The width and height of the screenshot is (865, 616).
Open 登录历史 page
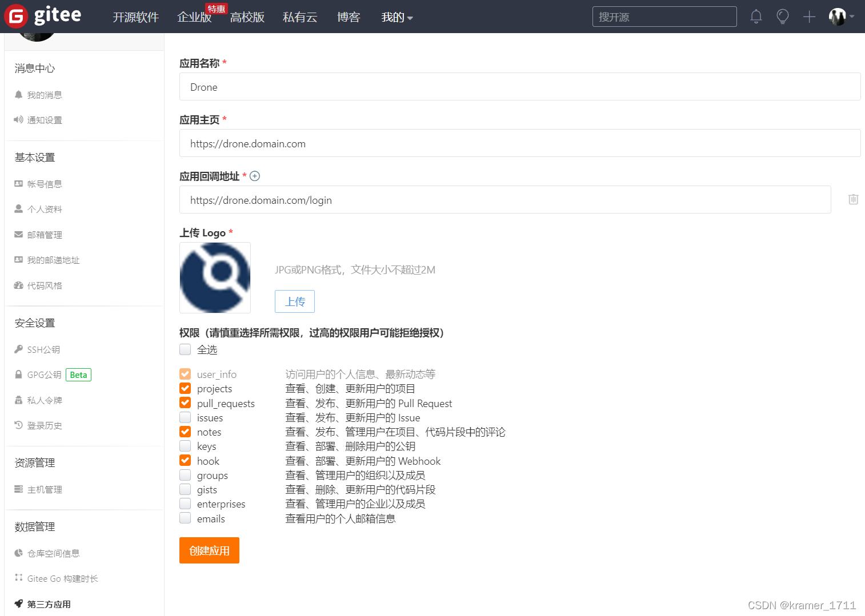pyautogui.click(x=45, y=425)
